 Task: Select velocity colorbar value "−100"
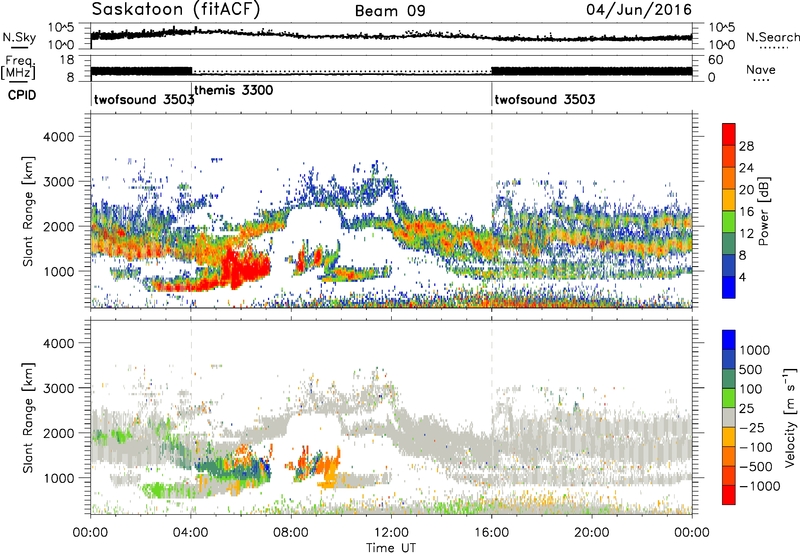click(x=756, y=447)
